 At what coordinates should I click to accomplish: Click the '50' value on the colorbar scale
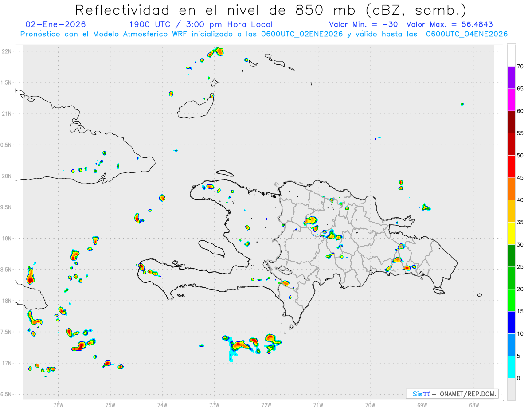click(x=520, y=156)
